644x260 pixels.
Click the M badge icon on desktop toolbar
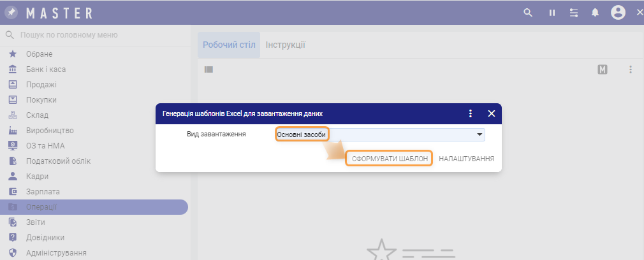603,69
